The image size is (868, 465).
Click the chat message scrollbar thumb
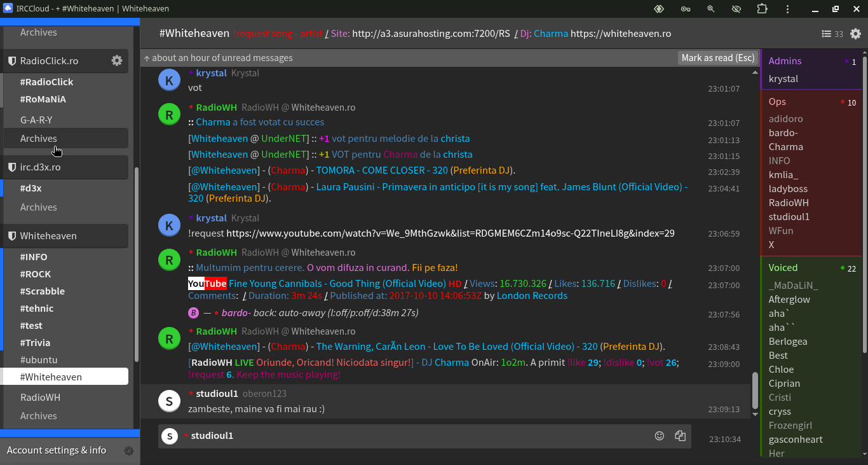pyautogui.click(x=755, y=389)
